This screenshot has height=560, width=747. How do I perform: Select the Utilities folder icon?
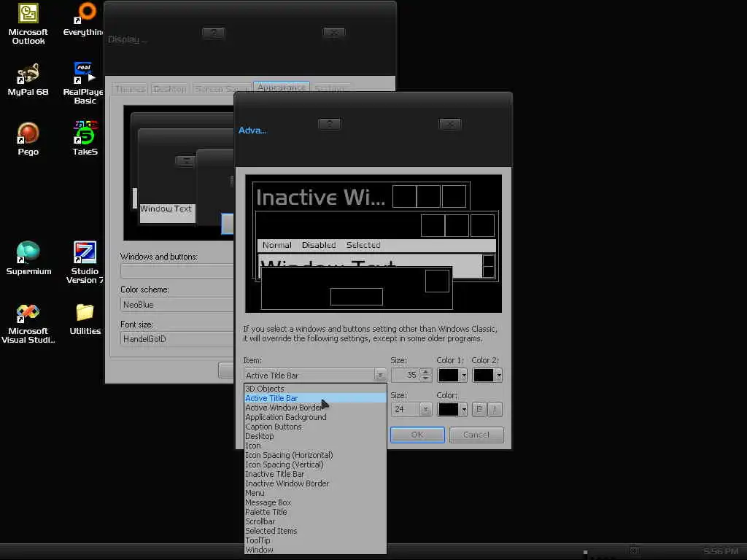(x=85, y=320)
